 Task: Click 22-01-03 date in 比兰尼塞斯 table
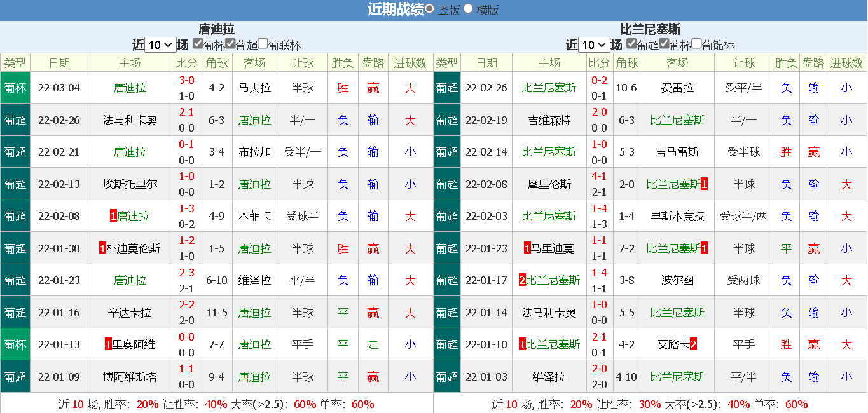[486, 377]
